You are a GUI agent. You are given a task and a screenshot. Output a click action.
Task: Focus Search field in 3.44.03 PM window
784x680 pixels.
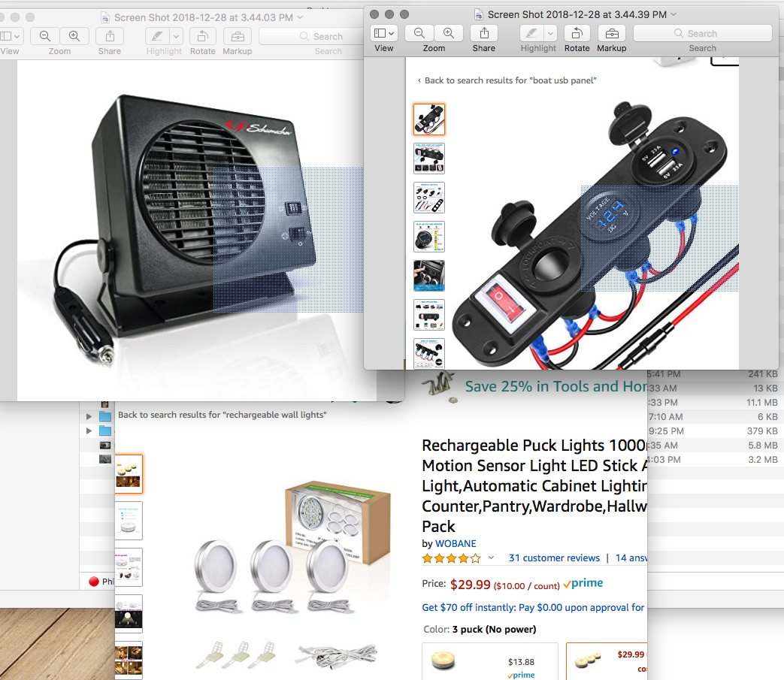point(313,37)
